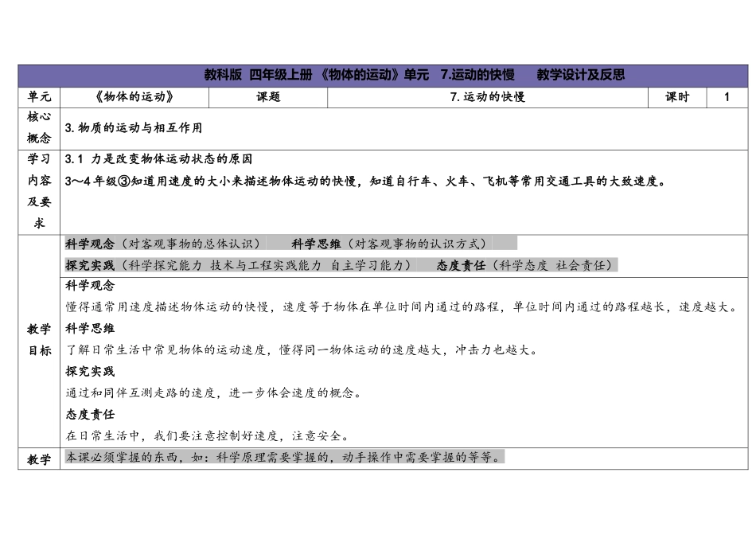
Task: Click the highlighted 态度责任（科学态度 社会责任） text
Action: coord(527,265)
